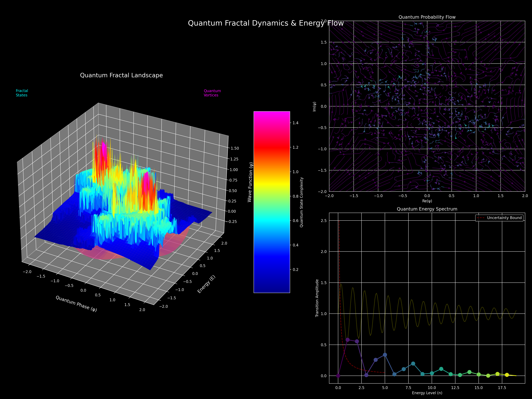The image size is (532, 399).
Task: Click the spectrum data point at energy level 11
Action: click(441, 369)
